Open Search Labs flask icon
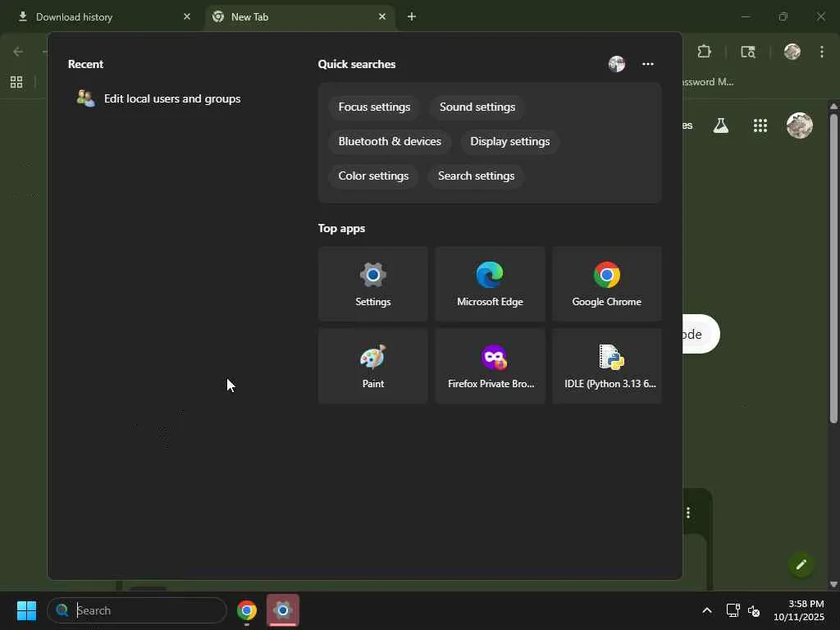840x630 pixels. coord(720,126)
